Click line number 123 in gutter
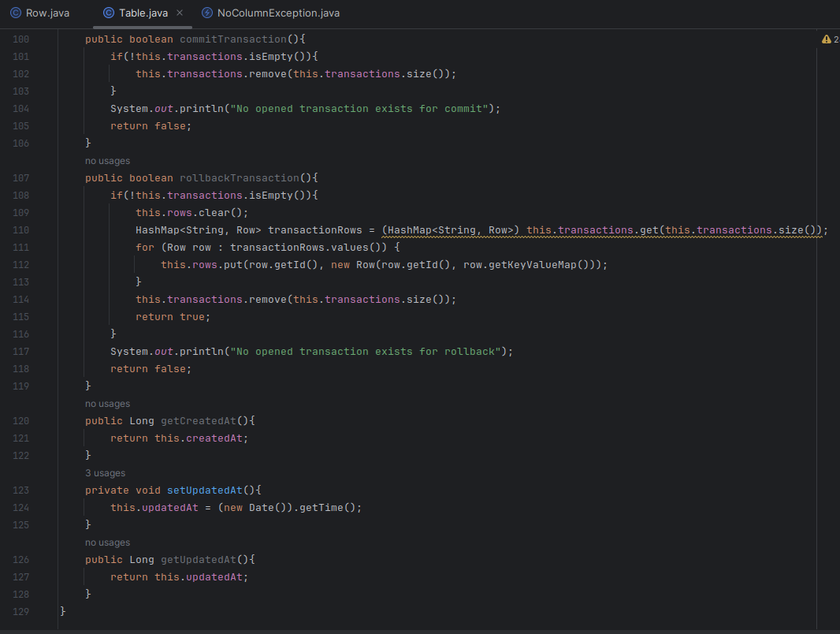840x634 pixels. [x=21, y=490]
